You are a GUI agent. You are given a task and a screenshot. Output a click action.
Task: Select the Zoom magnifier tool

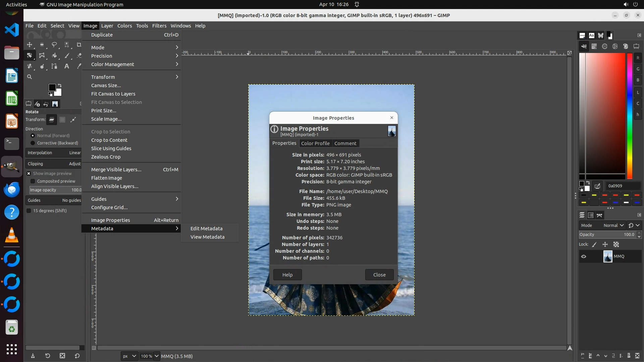pos(30,77)
